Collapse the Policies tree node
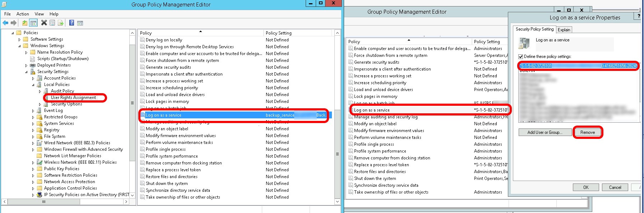The width and height of the screenshot is (644, 213). (x=13, y=33)
